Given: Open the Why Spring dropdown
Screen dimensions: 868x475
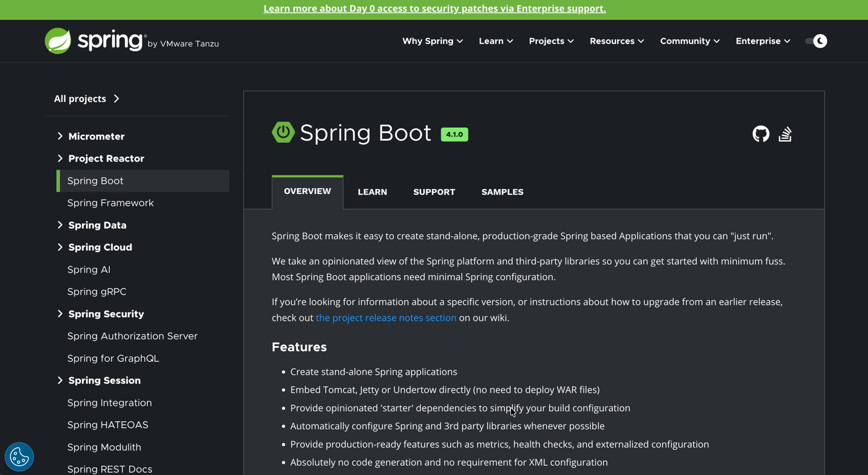Looking at the screenshot, I should pos(433,41).
